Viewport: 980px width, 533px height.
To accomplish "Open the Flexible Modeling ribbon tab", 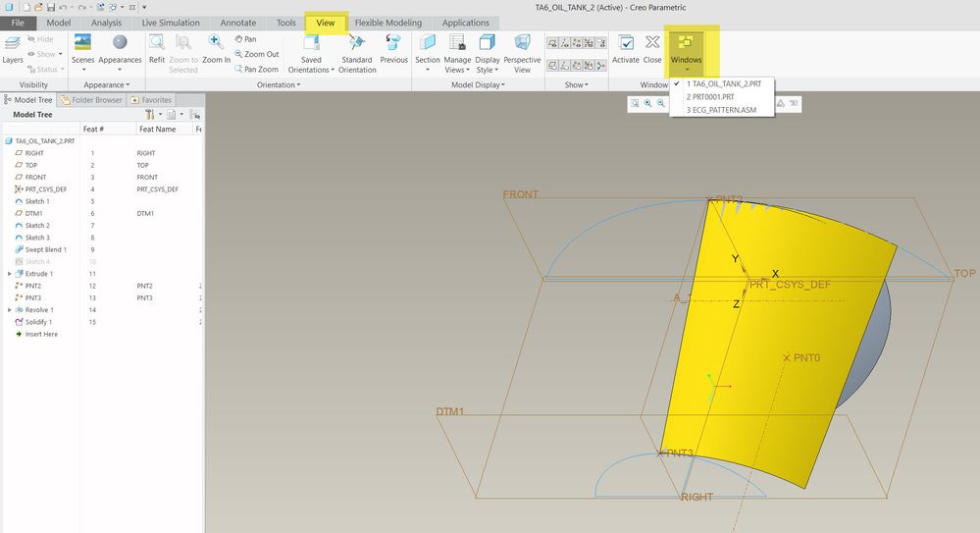I will pos(387,23).
